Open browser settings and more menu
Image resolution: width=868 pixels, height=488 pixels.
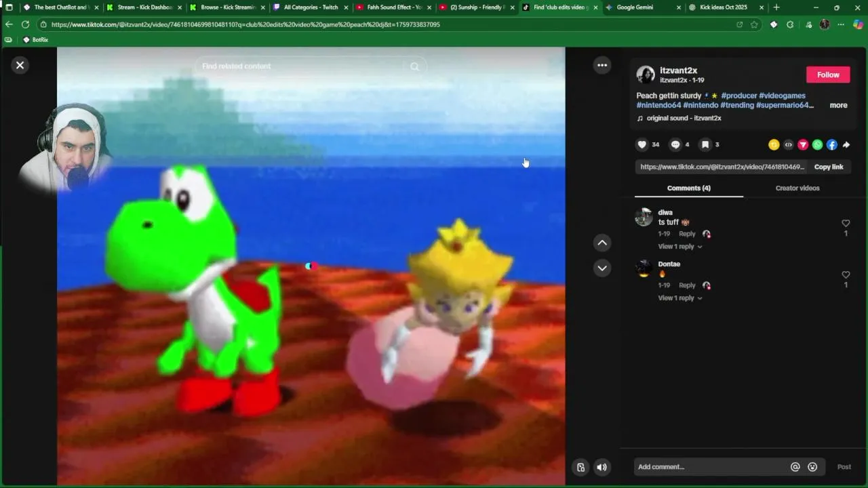tap(841, 24)
